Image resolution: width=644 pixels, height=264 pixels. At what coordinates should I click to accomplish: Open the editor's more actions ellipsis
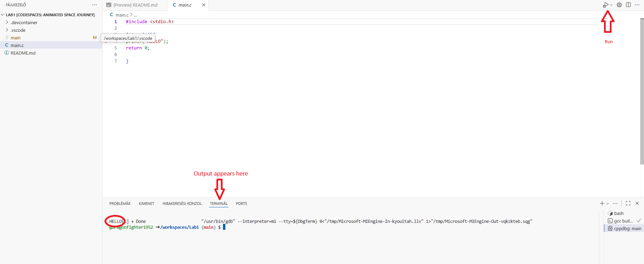pyautogui.click(x=637, y=5)
